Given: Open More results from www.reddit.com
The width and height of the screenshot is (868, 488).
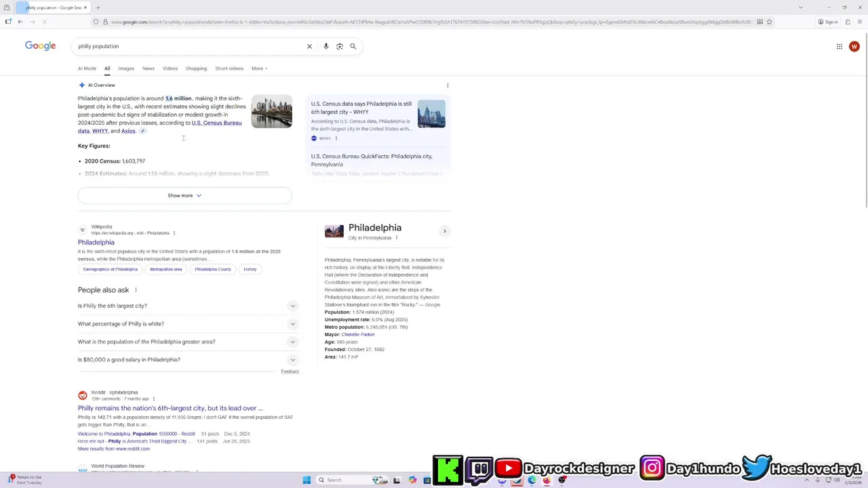Looking at the screenshot, I should [x=114, y=449].
